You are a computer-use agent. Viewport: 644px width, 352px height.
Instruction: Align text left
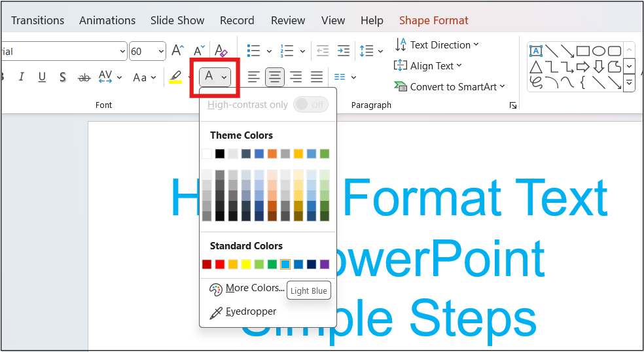(254, 77)
